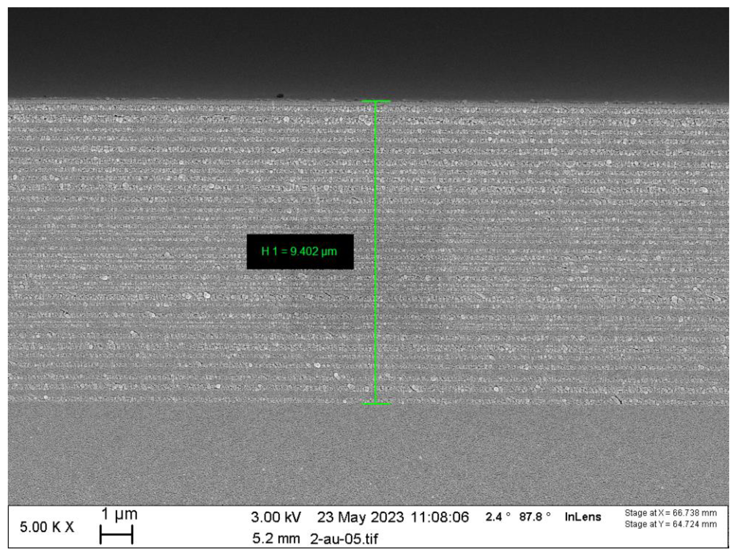Click the 3.00 kV voltage readout

tap(276, 517)
